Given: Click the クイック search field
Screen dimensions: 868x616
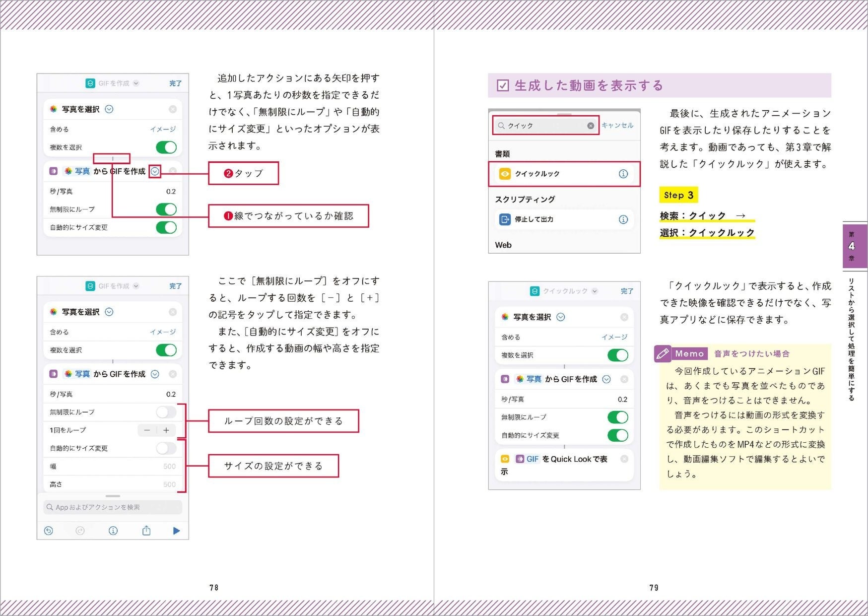Looking at the screenshot, I should click(546, 126).
